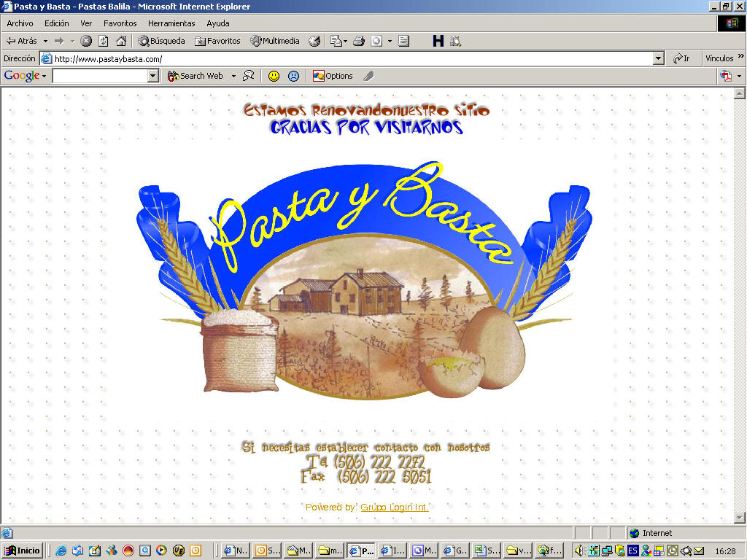Click the ES language indicator in tray
Screen dimensions: 747x560
pyautogui.click(x=632, y=551)
